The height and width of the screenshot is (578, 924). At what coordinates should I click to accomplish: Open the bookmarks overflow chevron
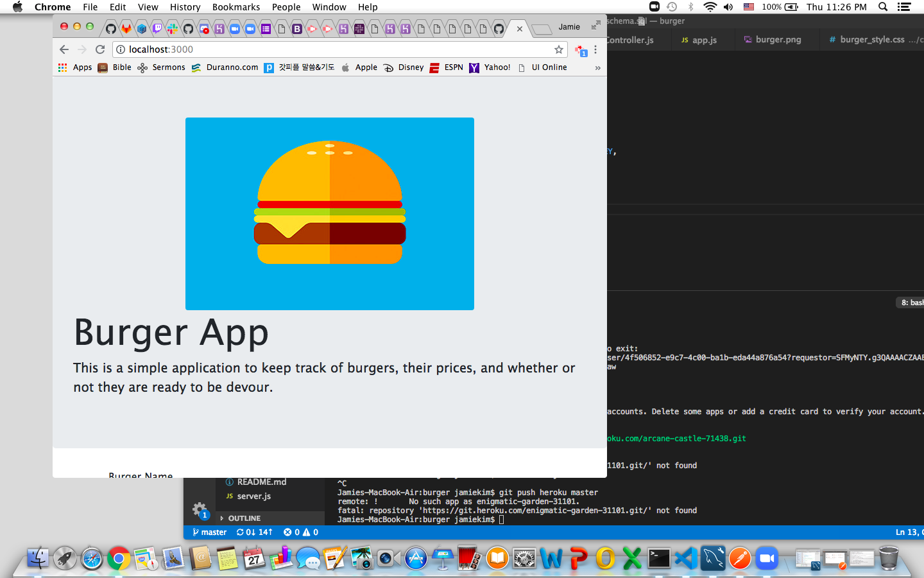pos(598,67)
